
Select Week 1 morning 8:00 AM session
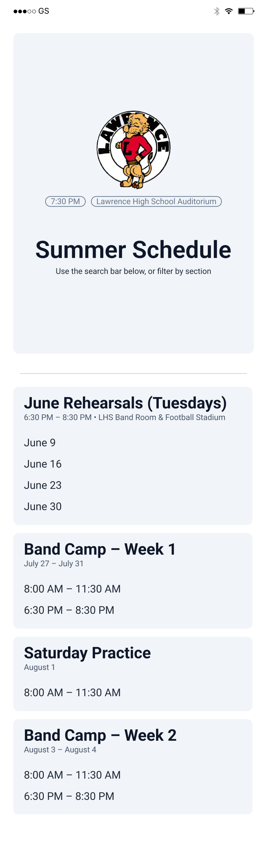click(72, 589)
